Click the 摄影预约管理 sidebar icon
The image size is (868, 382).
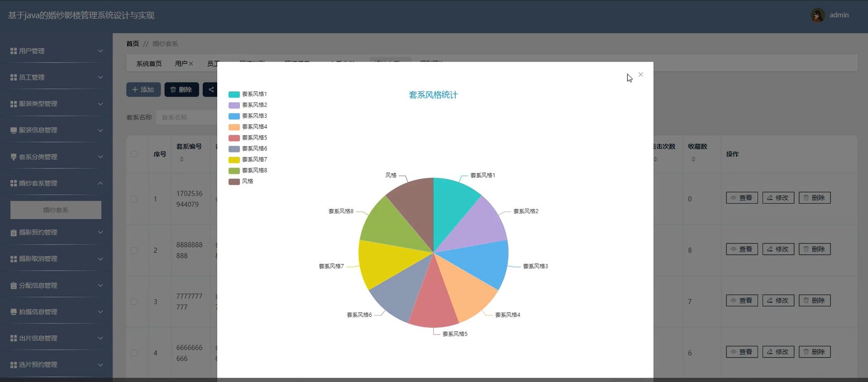(x=14, y=233)
